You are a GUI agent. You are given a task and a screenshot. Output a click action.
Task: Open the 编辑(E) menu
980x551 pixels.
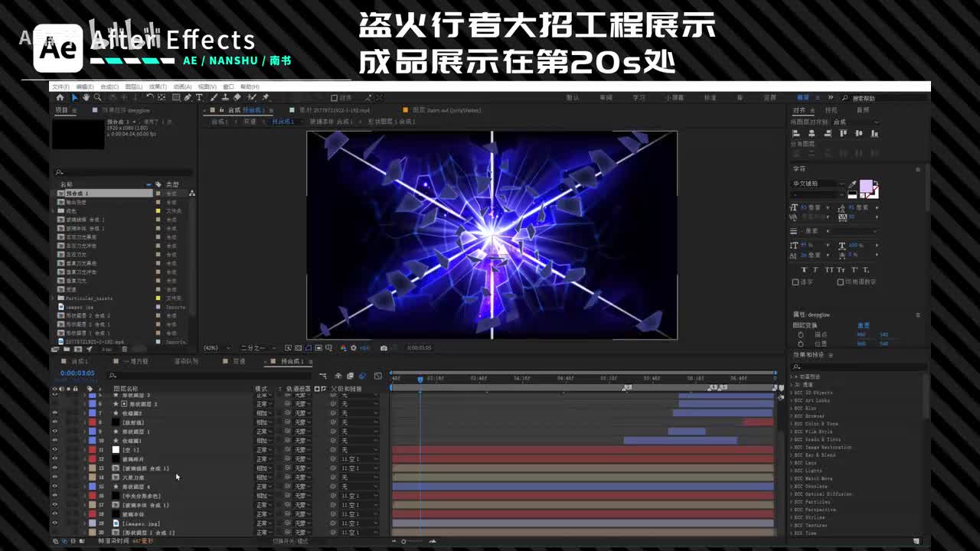pyautogui.click(x=85, y=86)
